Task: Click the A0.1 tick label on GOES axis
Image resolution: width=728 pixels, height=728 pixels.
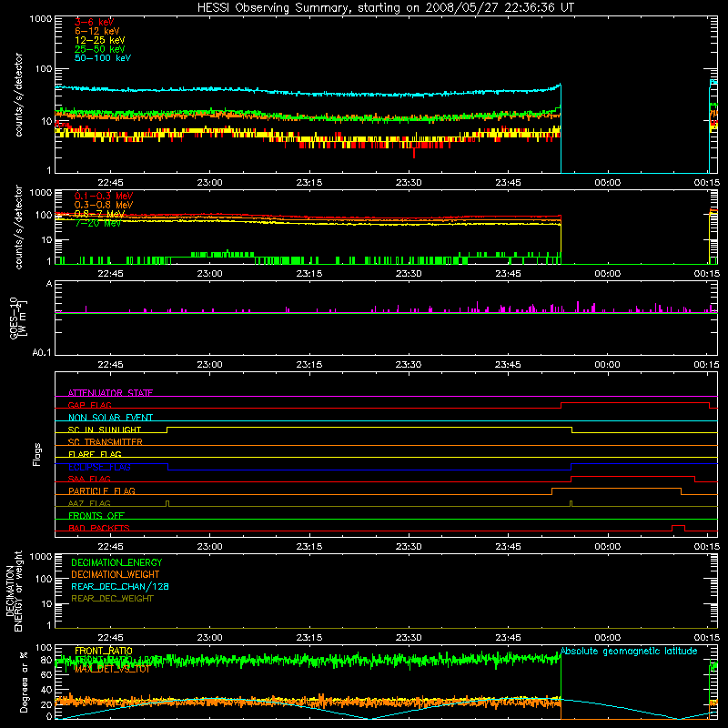Action: (x=42, y=353)
